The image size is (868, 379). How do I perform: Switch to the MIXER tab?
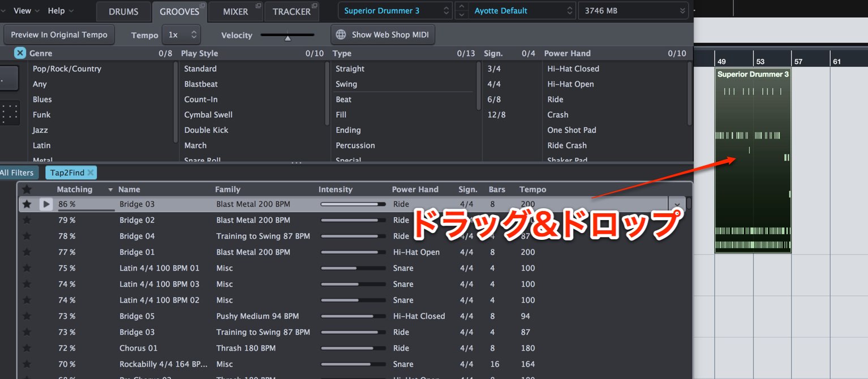[235, 11]
